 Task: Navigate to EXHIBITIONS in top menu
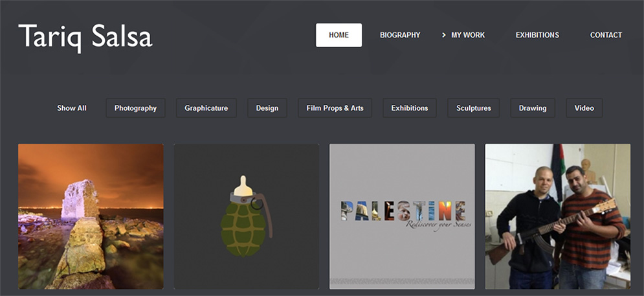pos(537,35)
